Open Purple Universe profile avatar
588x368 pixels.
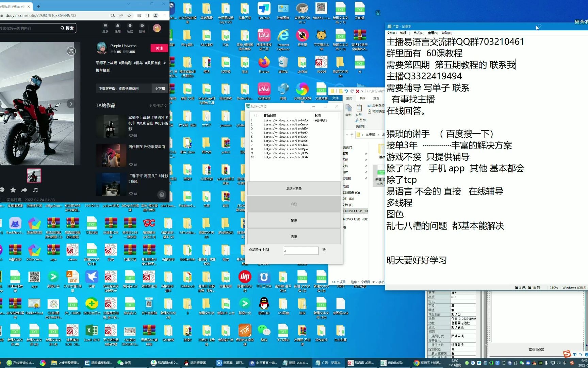102,48
